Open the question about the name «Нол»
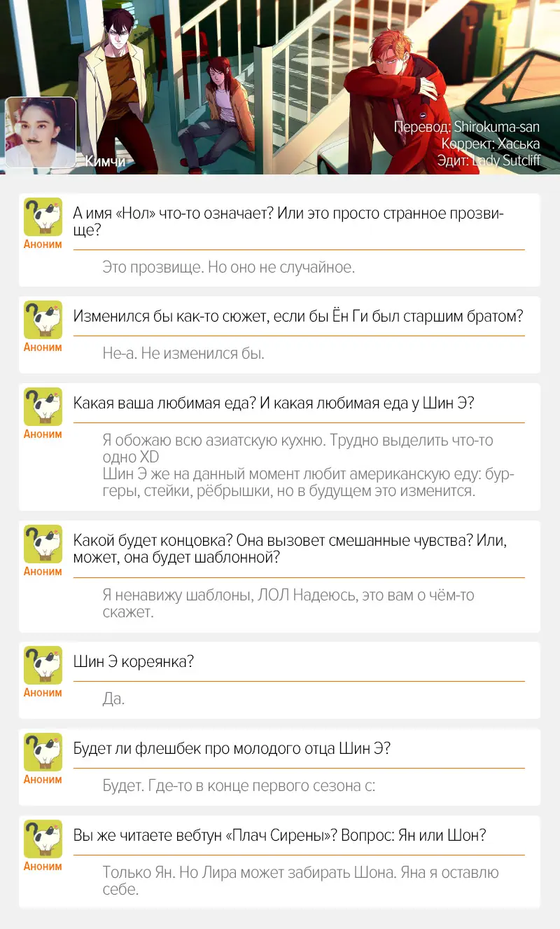This screenshot has width=560, height=929. [288, 221]
